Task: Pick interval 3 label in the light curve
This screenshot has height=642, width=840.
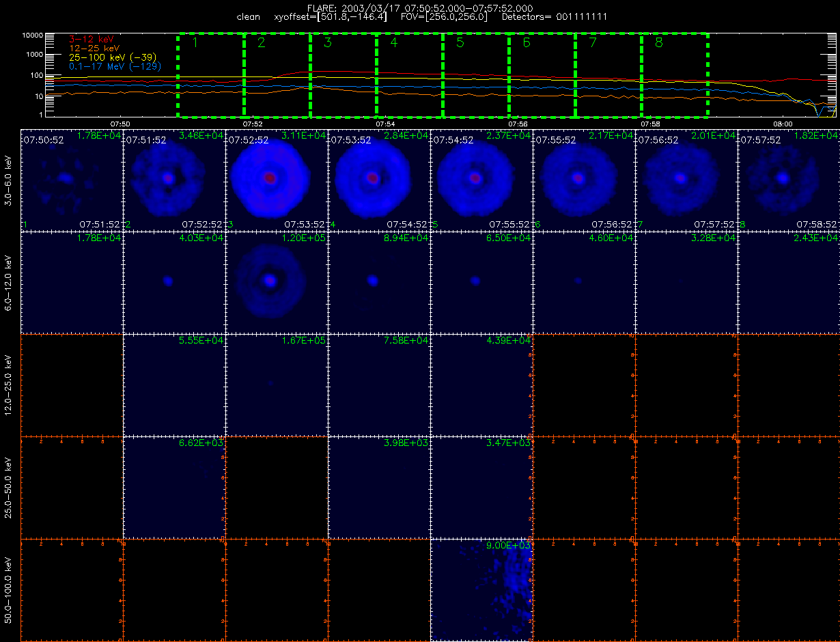Action: tap(327, 43)
